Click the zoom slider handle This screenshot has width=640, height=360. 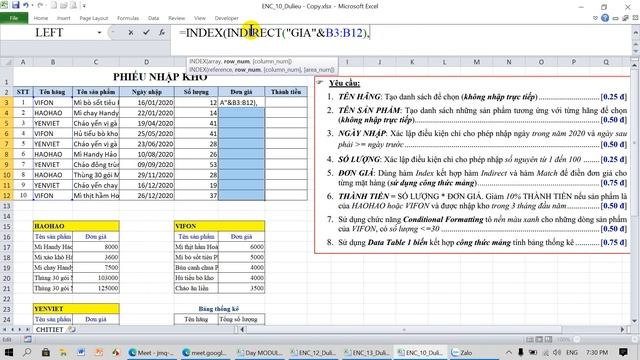point(576,340)
